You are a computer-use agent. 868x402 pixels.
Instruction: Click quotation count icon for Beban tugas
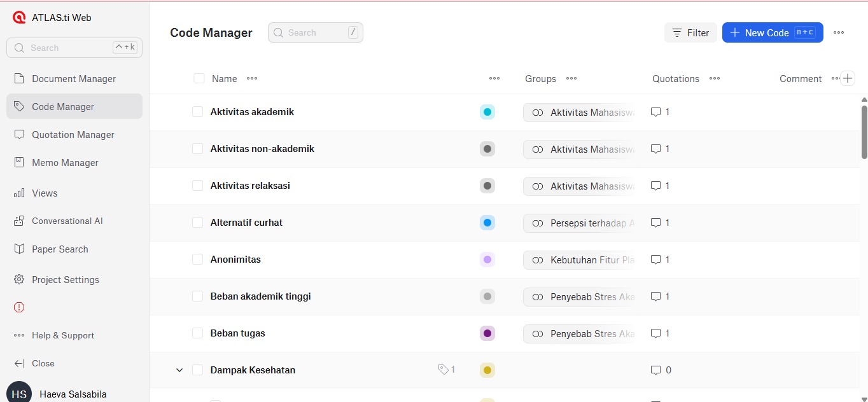[656, 333]
